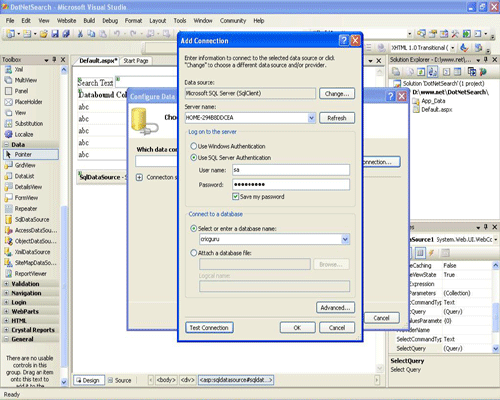Expand Connection string section in Configure Data dialog

click(139, 177)
